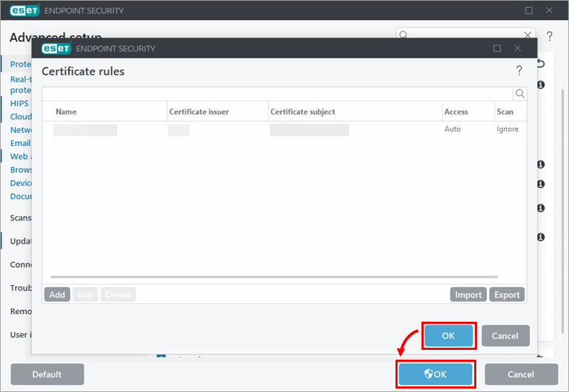Image resolution: width=569 pixels, height=392 pixels.
Task: Click the shield OK button in Advanced setup
Action: (436, 374)
